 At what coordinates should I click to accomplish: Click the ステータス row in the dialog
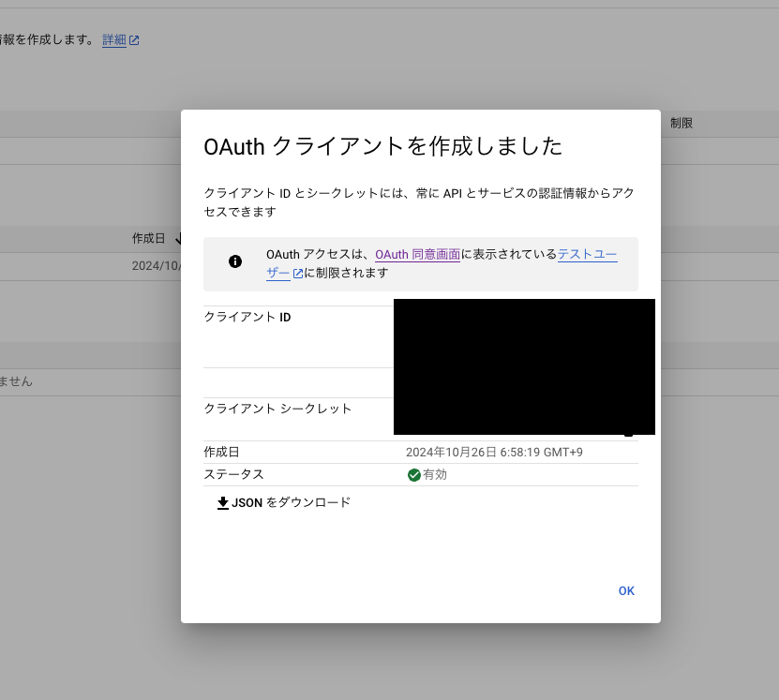422,474
